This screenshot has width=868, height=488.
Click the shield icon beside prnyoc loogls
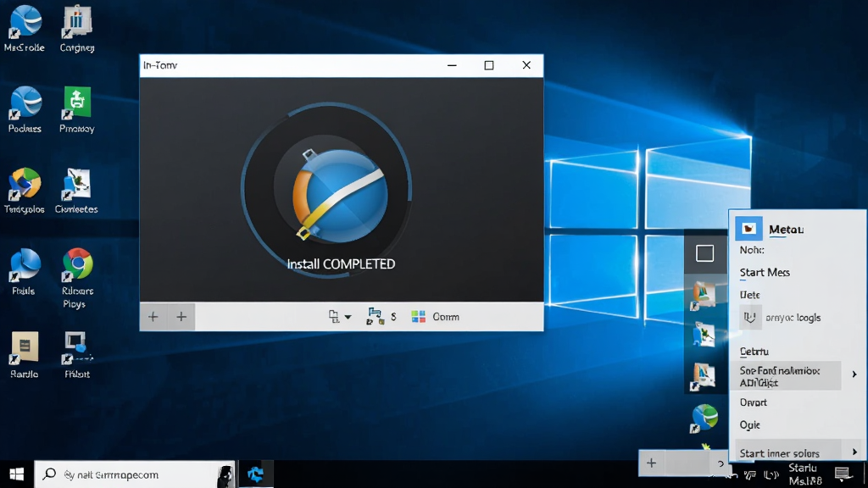(750, 317)
